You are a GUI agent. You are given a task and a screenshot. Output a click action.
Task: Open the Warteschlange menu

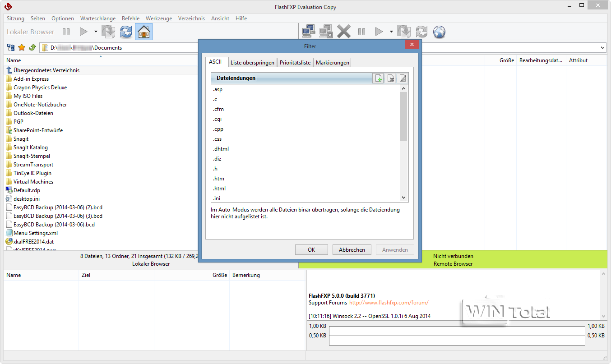pyautogui.click(x=98, y=18)
